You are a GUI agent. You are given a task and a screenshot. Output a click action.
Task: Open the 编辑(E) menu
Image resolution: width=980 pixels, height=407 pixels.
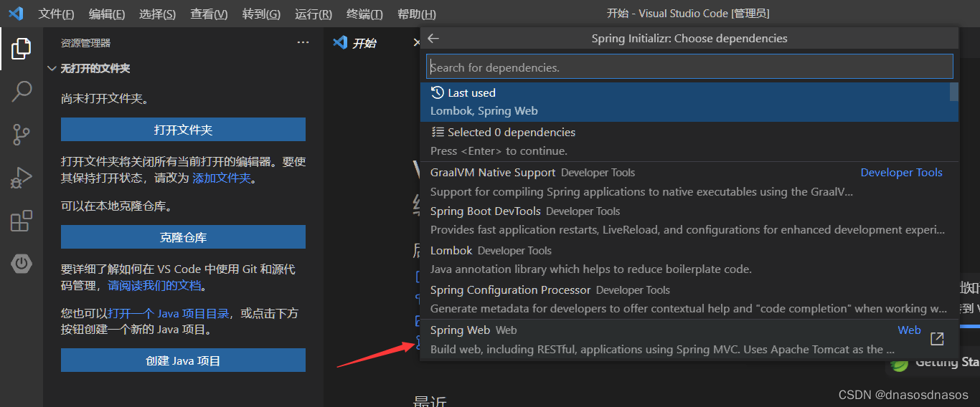106,14
